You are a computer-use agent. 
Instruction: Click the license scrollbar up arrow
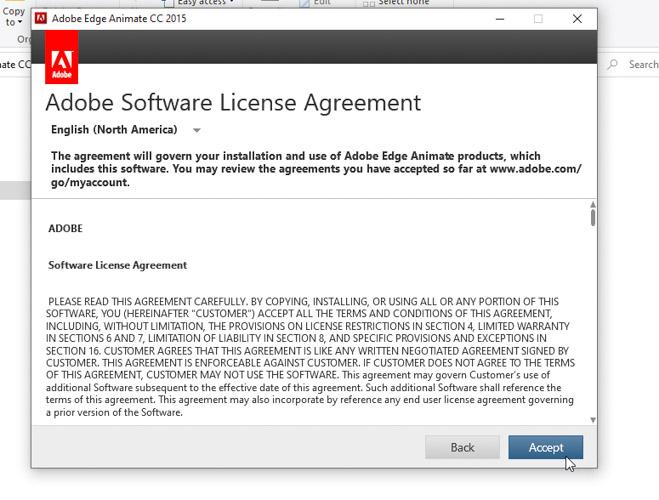pos(592,204)
